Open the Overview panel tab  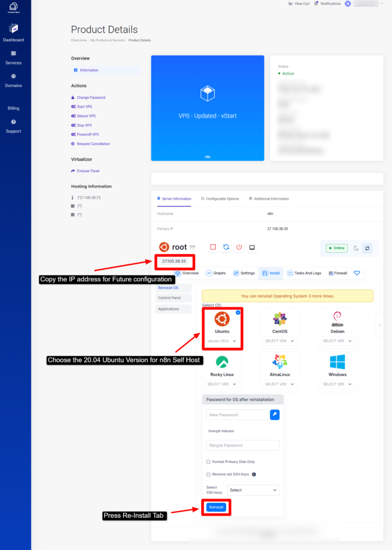[x=187, y=273]
